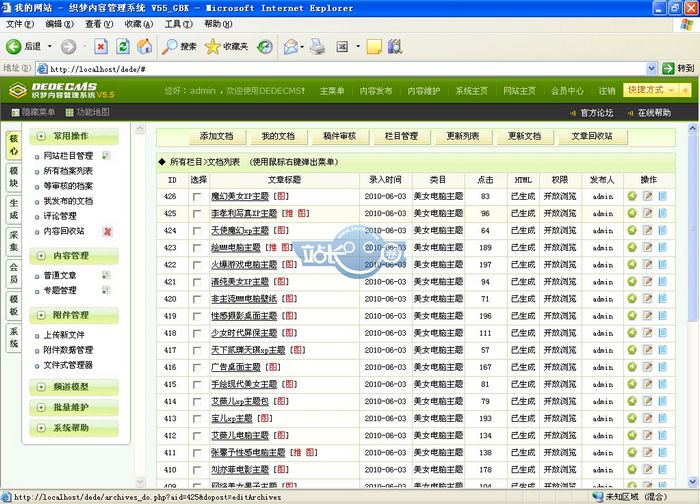Edit article 425 pencil icon
The height and width of the screenshot is (504, 700).
click(647, 213)
